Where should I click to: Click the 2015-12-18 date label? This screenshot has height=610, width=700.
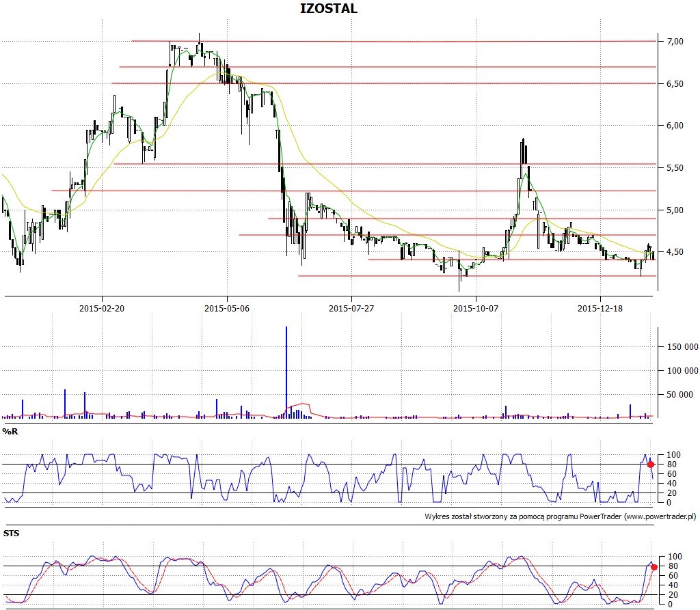(x=600, y=308)
